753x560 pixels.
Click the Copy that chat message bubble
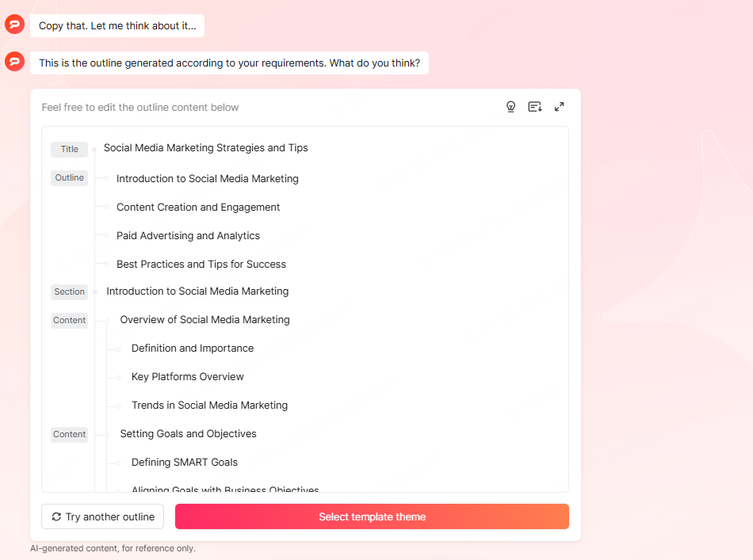[x=117, y=25]
